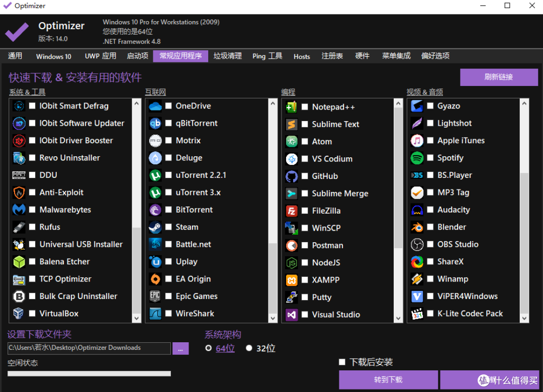The height and width of the screenshot is (392, 543).
Task: Click the Blender icon
Action: pos(417,227)
